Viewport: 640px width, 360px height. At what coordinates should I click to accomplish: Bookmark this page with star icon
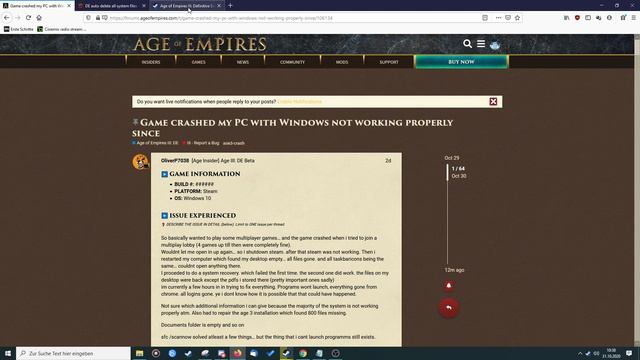pos(517,18)
